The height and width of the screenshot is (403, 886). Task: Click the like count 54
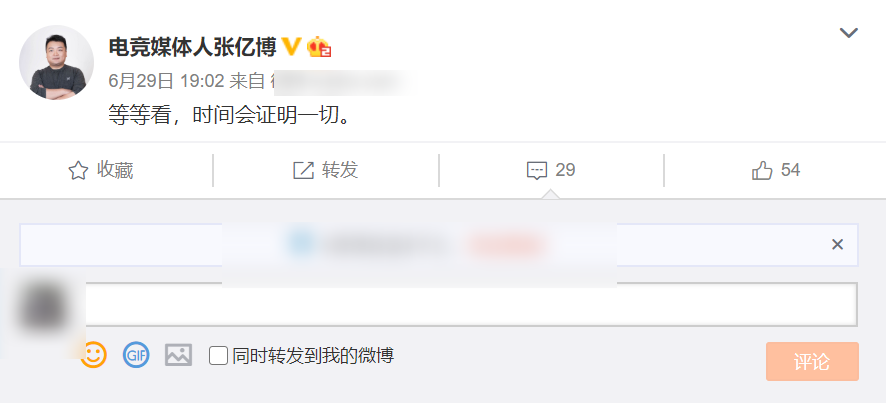pyautogui.click(x=791, y=170)
